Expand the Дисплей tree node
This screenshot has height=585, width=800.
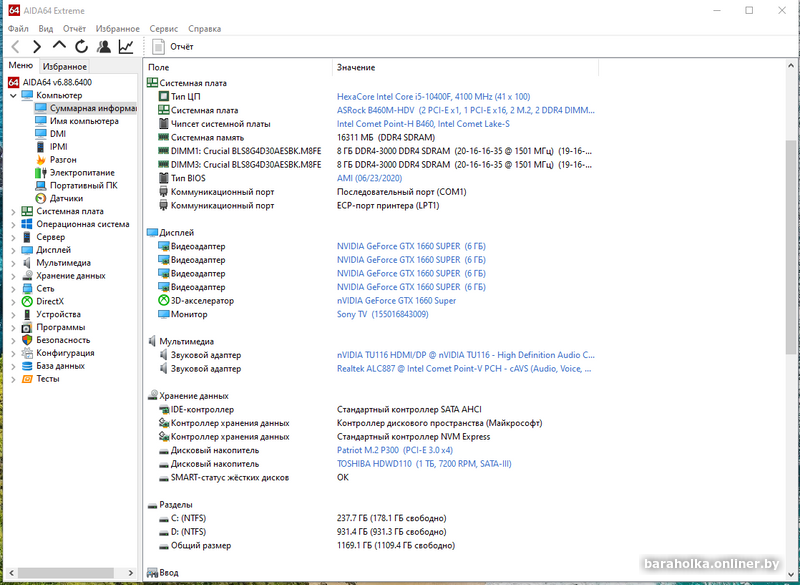coord(13,250)
